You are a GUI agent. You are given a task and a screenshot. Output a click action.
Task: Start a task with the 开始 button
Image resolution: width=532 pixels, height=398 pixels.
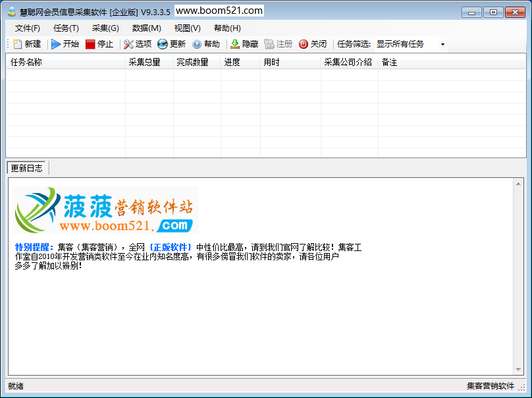65,44
